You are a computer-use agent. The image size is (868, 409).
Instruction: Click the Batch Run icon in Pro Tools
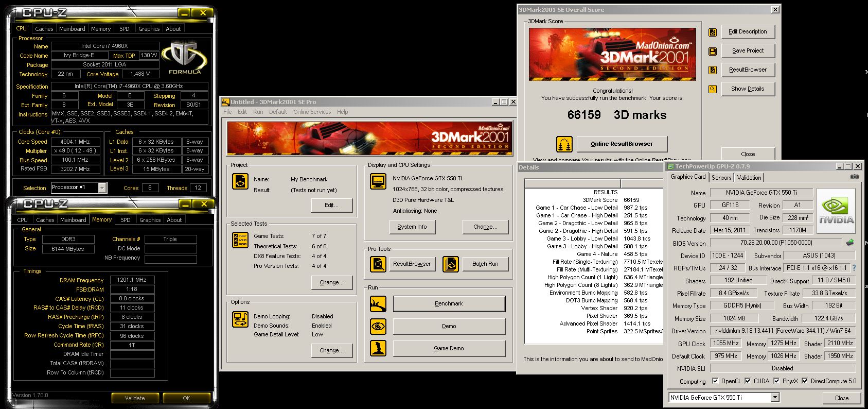(451, 264)
